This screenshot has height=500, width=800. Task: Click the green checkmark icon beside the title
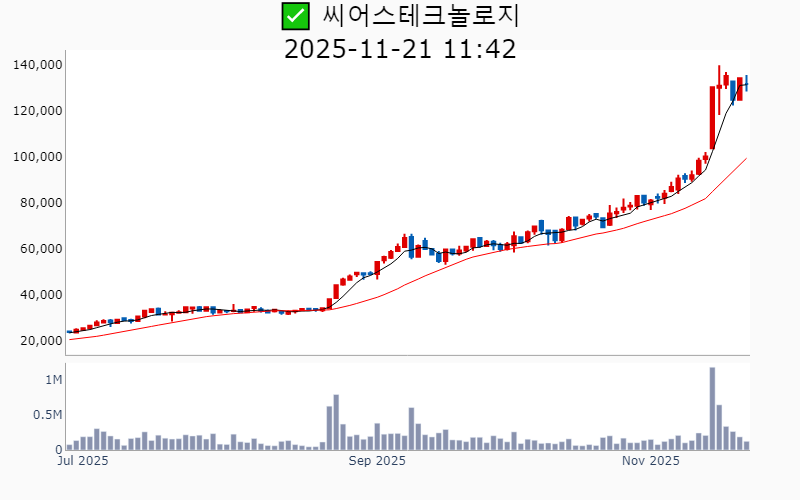point(294,16)
